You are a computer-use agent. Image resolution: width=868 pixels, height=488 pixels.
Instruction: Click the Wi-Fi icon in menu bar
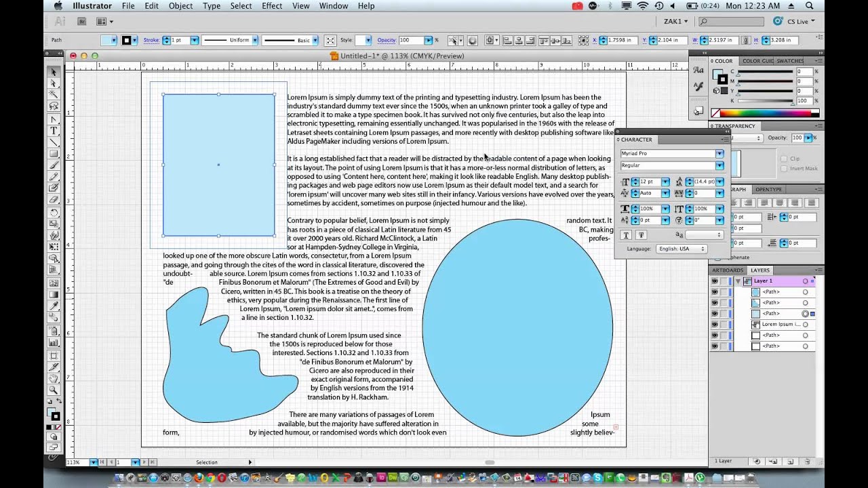(x=643, y=5)
